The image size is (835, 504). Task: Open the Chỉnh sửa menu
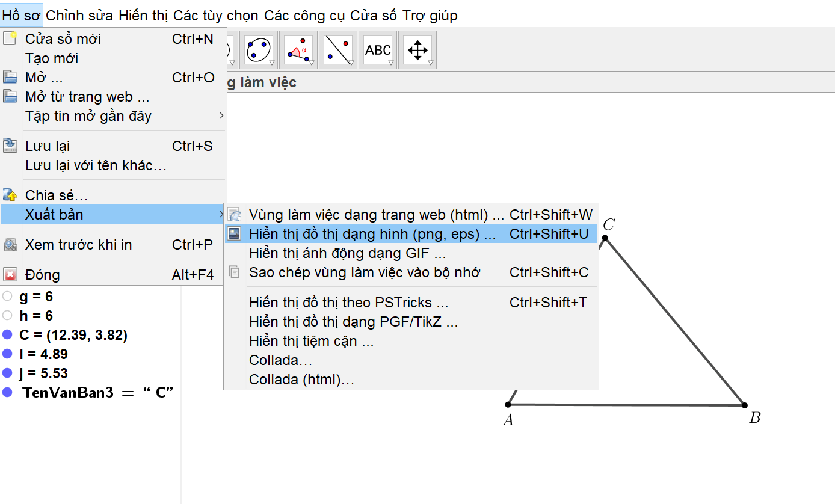pos(79,16)
